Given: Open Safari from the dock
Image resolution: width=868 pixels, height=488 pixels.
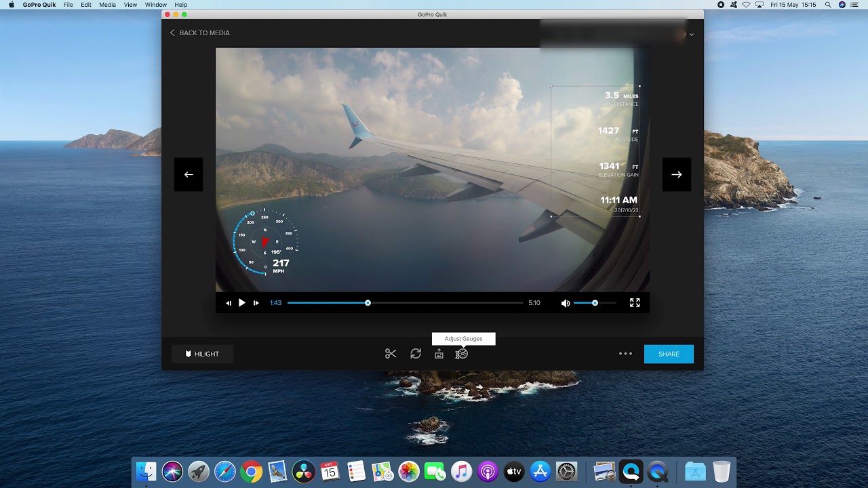Looking at the screenshot, I should pos(225,471).
